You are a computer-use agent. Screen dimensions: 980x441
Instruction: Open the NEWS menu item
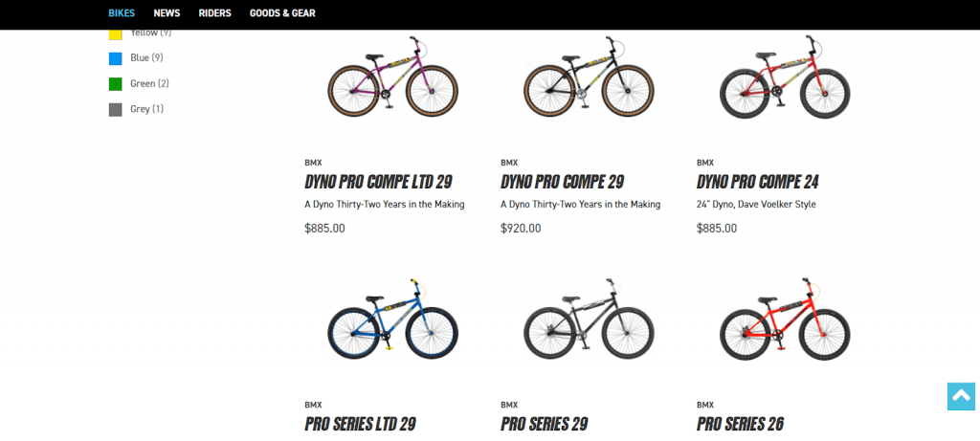(x=167, y=13)
